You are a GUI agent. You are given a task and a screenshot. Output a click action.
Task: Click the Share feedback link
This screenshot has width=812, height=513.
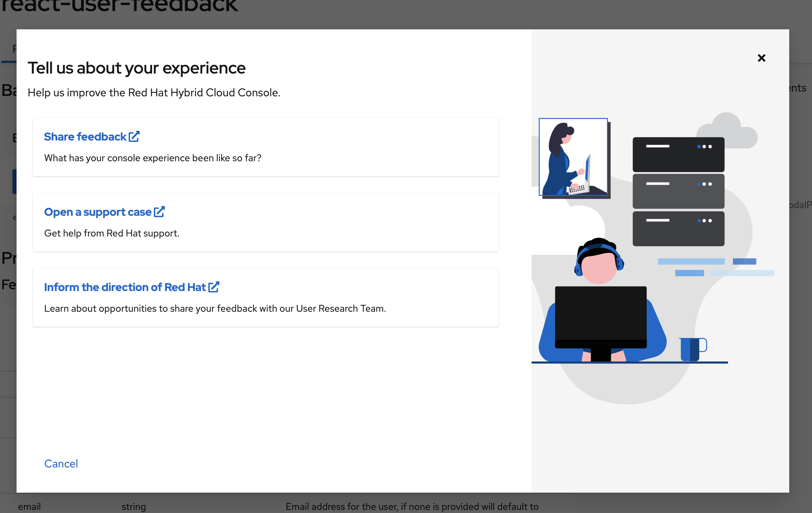[85, 137]
